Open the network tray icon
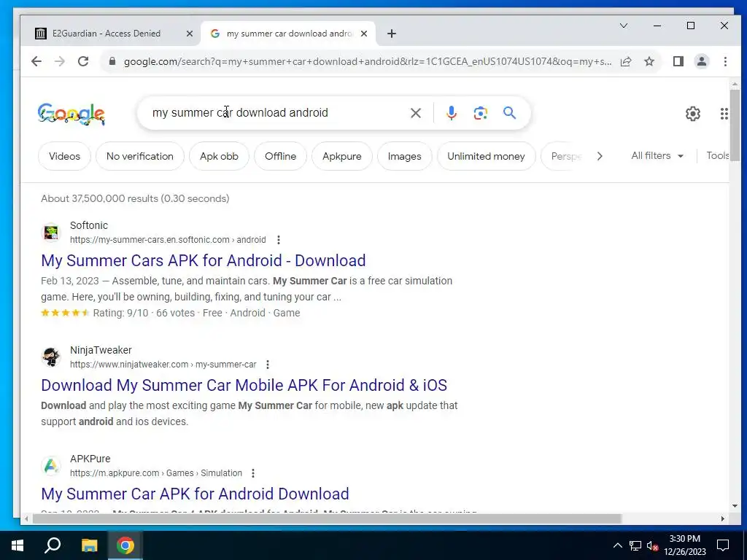Image resolution: width=747 pixels, height=560 pixels. pos(635,545)
